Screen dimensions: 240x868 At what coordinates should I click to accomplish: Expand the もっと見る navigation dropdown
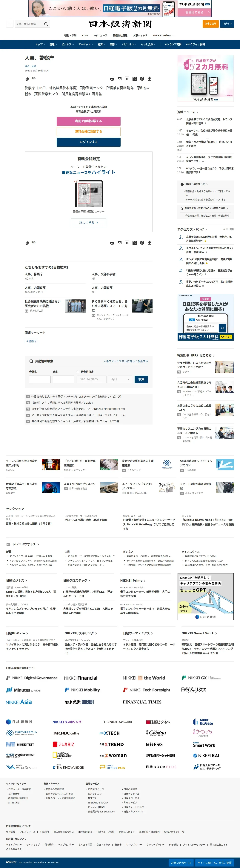point(148,45)
